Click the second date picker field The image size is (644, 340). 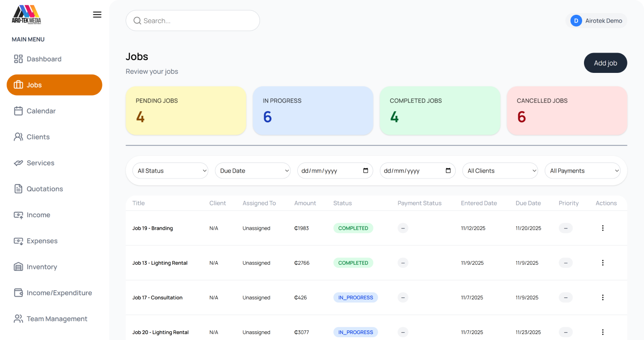417,170
